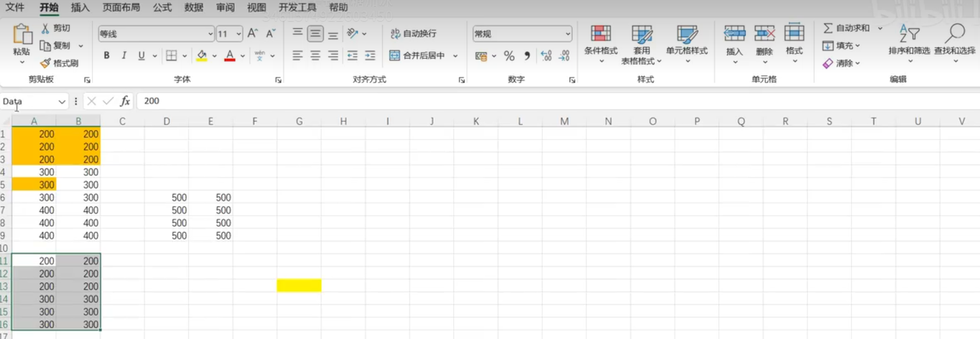Screen dimensions: 980x339
Task: Switch to the Formulas (公式) tab
Action: [x=162, y=7]
